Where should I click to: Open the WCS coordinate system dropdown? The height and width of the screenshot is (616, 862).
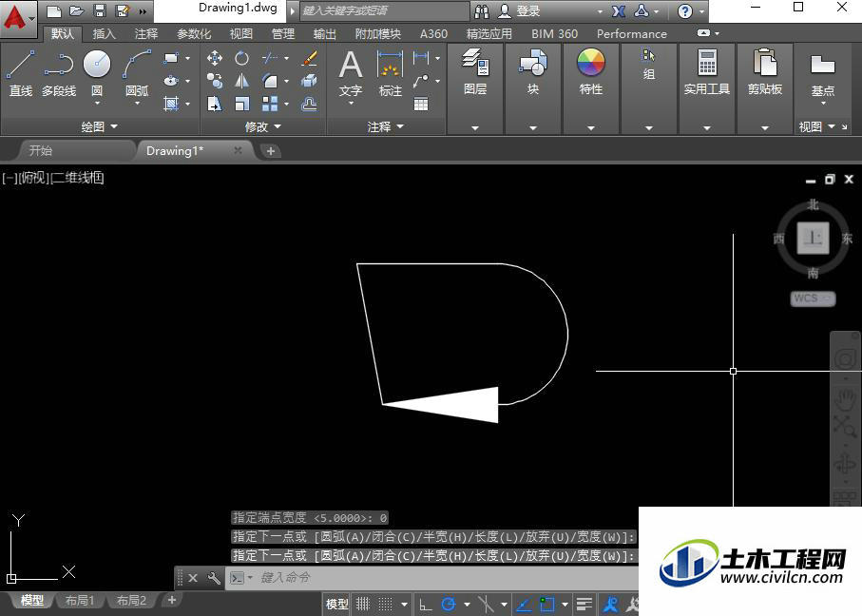(813, 298)
